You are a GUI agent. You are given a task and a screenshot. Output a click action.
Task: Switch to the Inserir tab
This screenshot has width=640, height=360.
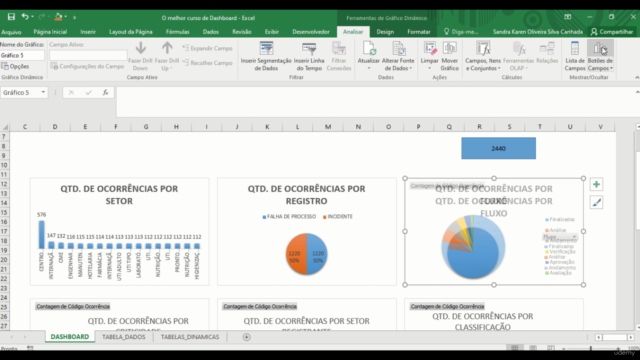[88, 32]
